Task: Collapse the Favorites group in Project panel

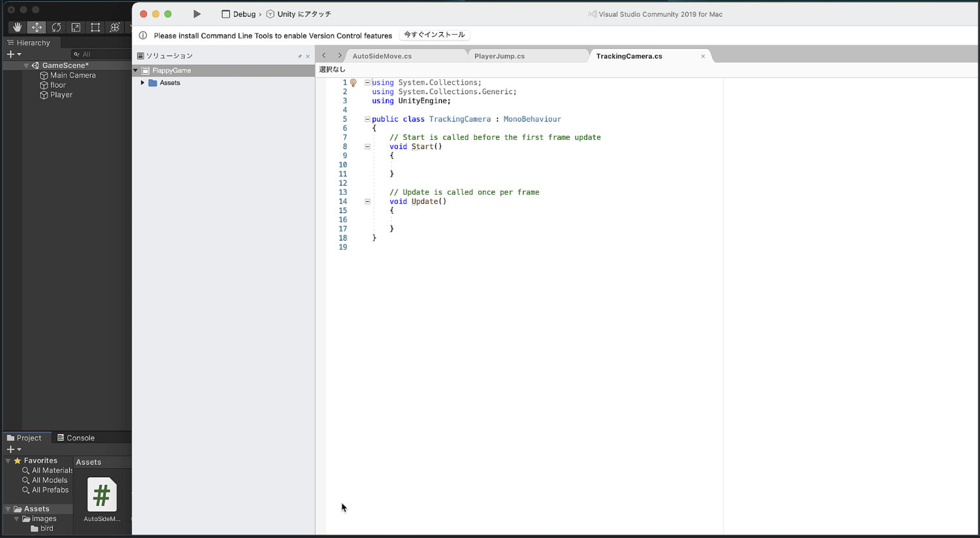Action: pos(8,461)
